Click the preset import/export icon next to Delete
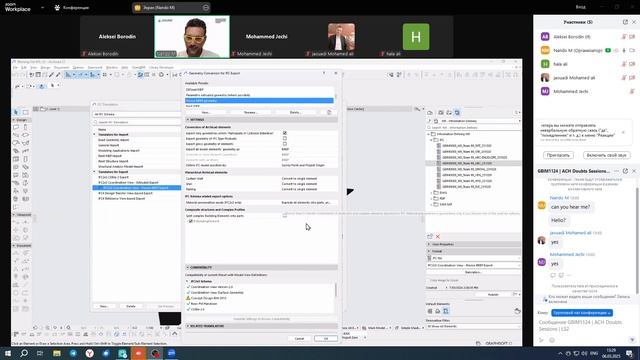This screenshot has height=360, width=640. click(x=329, y=112)
